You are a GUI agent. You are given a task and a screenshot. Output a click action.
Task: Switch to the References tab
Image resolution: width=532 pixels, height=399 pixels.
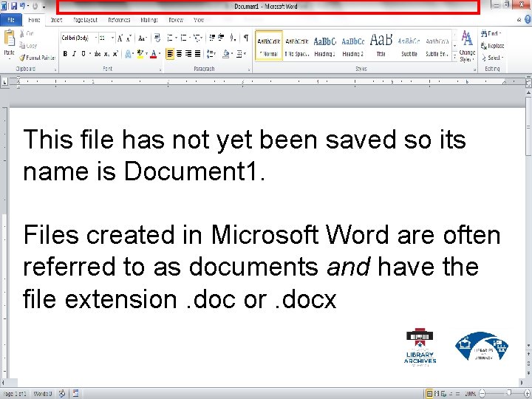tap(119, 20)
